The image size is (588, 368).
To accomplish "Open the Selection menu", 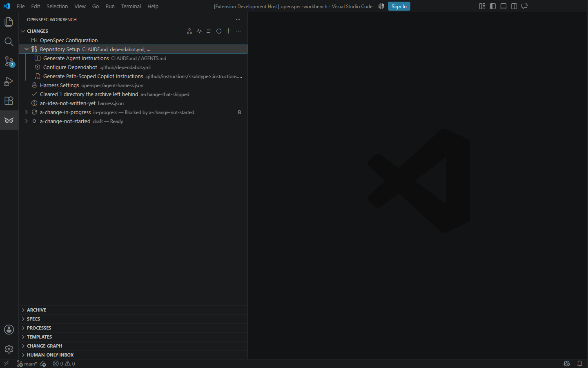I will (x=57, y=6).
